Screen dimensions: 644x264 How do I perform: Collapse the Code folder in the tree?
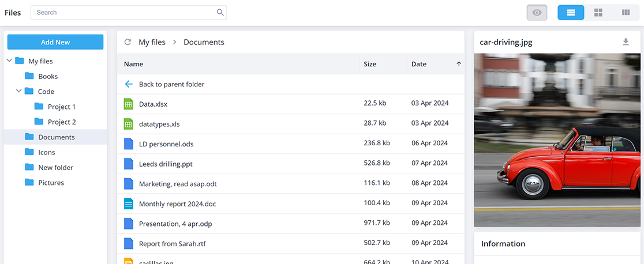tap(19, 91)
